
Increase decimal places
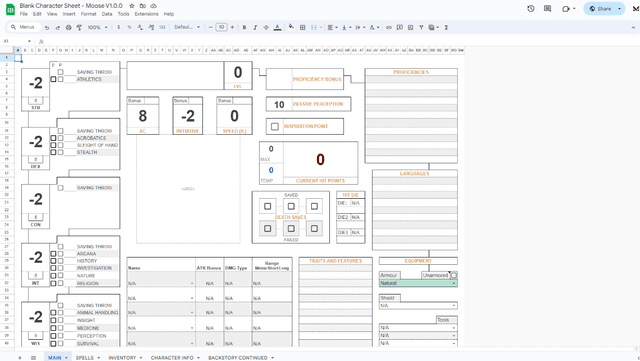pyautogui.click(x=151, y=27)
